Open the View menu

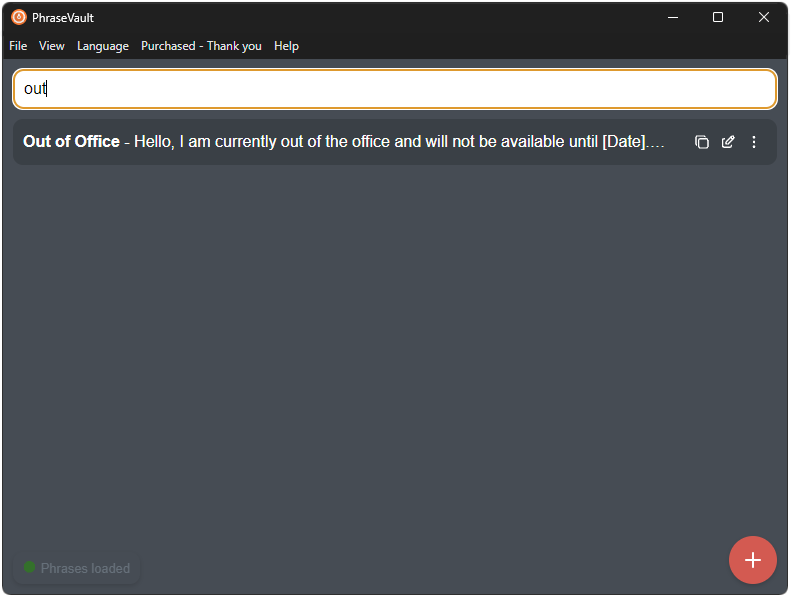pos(51,46)
